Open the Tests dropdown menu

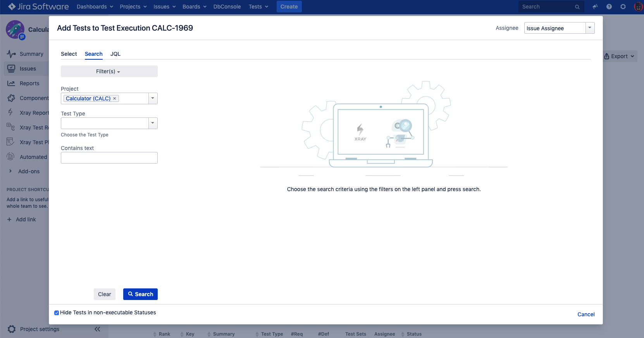tap(258, 7)
